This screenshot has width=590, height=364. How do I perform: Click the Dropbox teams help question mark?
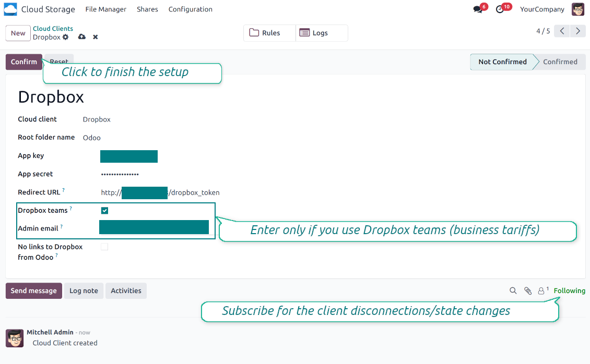click(70, 208)
